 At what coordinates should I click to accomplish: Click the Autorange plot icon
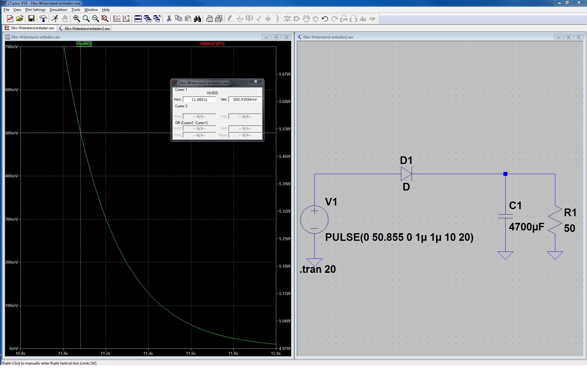pyautogui.click(x=126, y=19)
